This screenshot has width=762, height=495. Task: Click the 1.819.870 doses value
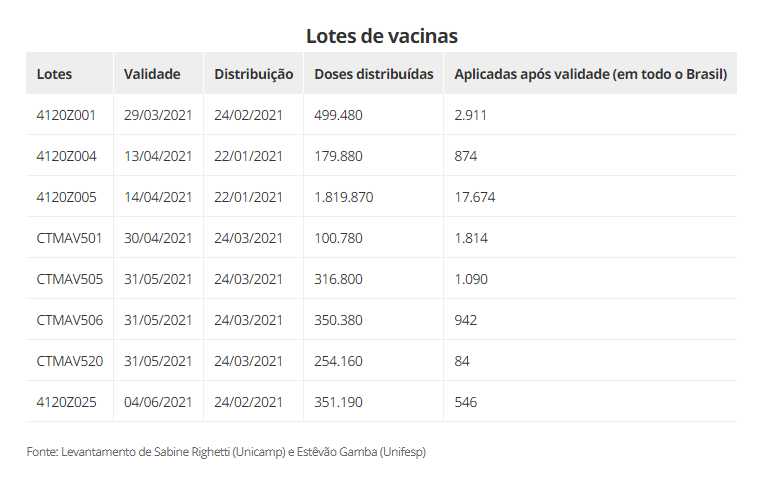coord(344,197)
